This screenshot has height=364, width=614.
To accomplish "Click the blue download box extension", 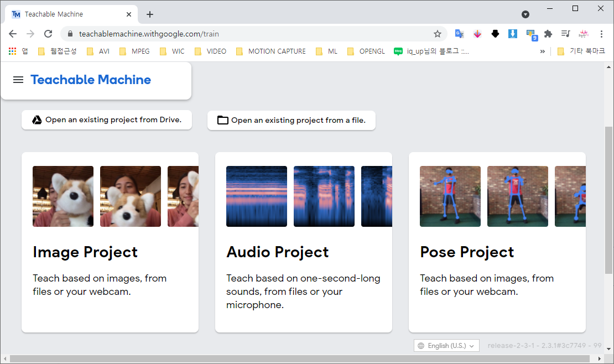I will point(513,34).
